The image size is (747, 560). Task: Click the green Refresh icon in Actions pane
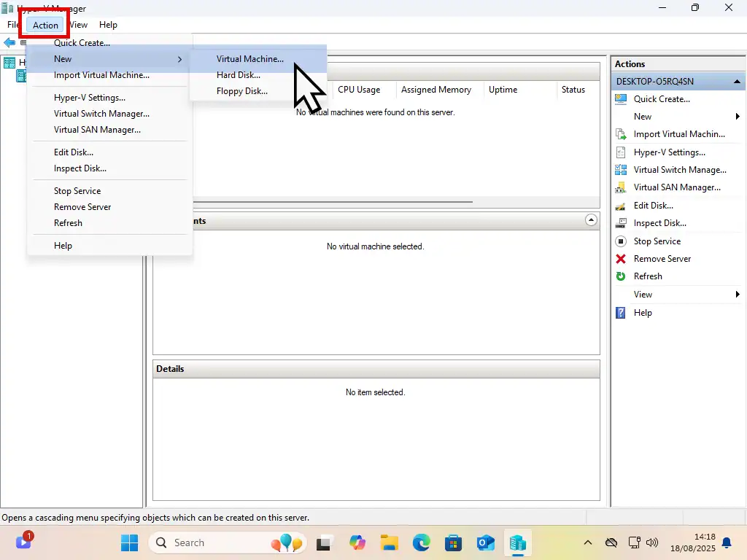point(621,276)
